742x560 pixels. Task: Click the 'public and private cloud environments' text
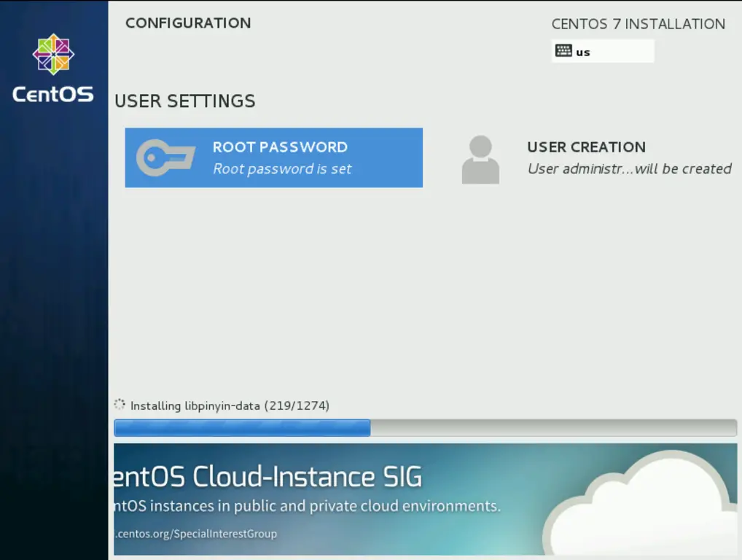(x=367, y=506)
